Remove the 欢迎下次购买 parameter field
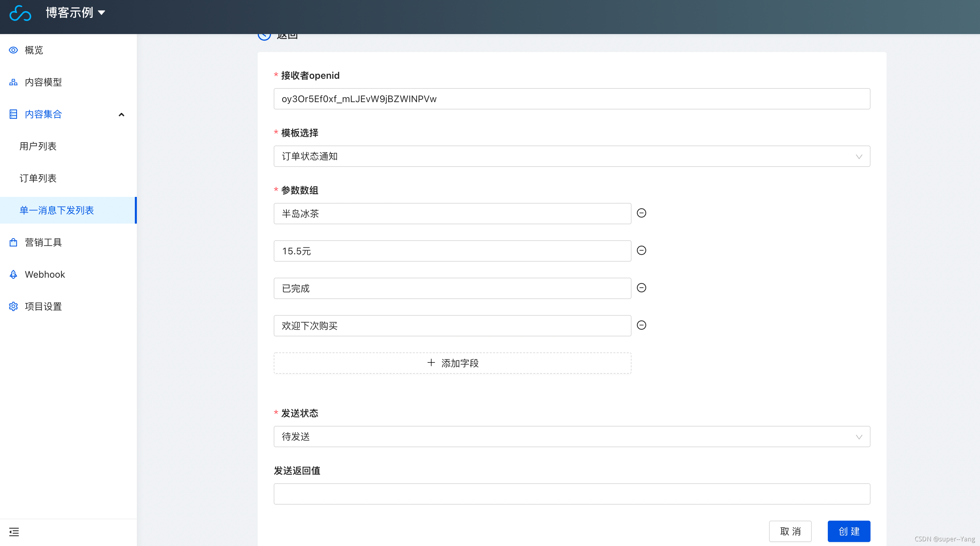This screenshot has height=546, width=980. pos(642,325)
